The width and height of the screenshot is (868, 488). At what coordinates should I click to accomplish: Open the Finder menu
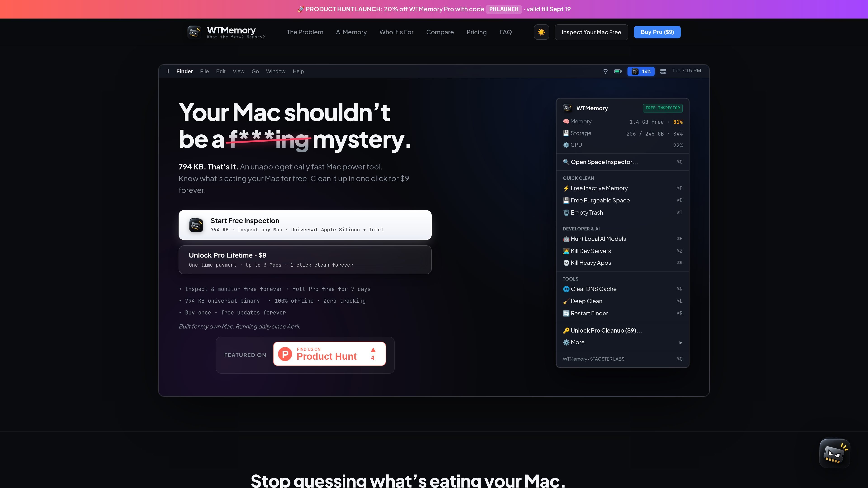click(x=185, y=71)
